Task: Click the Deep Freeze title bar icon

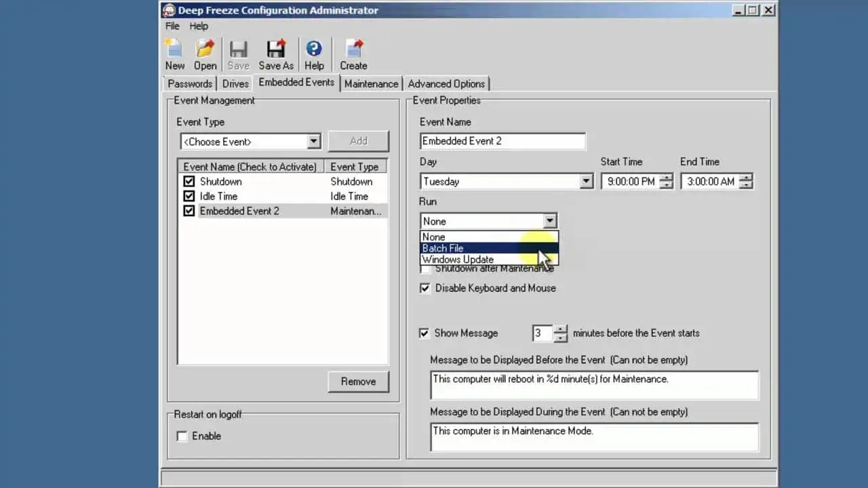Action: pos(168,10)
